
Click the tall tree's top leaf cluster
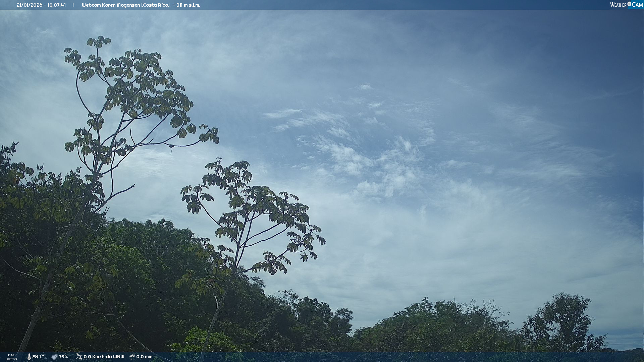99,42
